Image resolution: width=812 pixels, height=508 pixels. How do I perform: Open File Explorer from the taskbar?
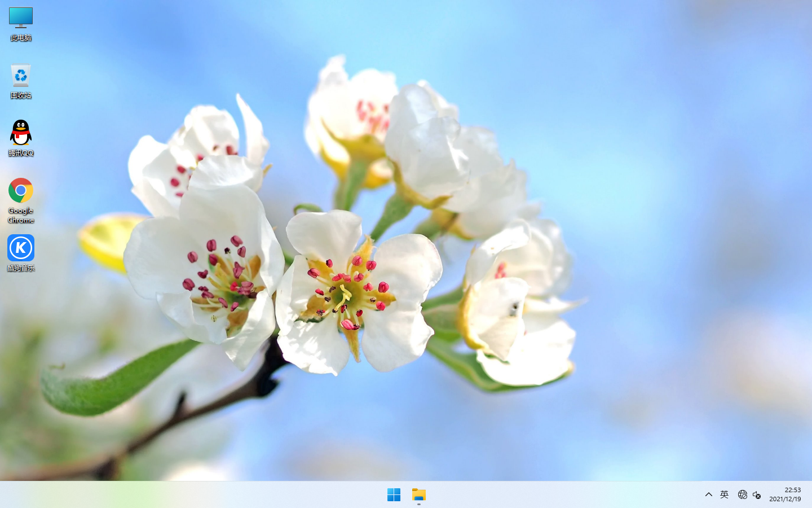pos(419,495)
